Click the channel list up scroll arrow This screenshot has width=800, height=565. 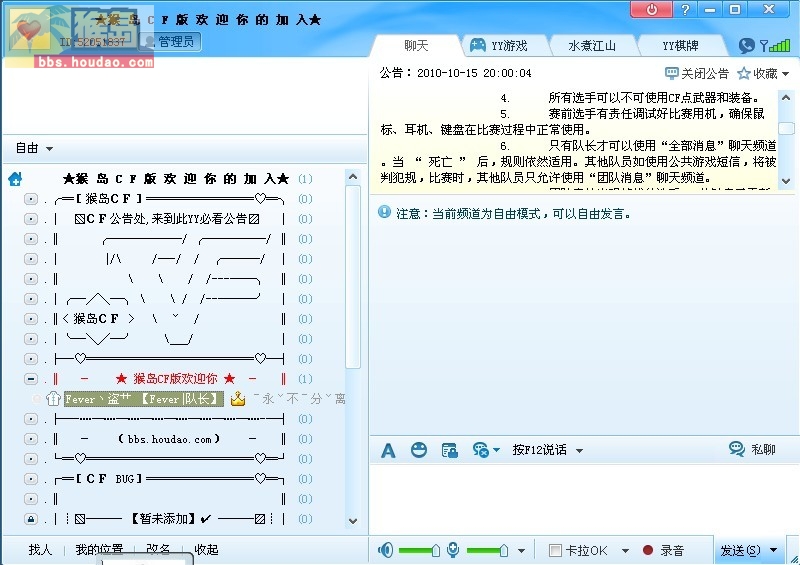pos(353,177)
